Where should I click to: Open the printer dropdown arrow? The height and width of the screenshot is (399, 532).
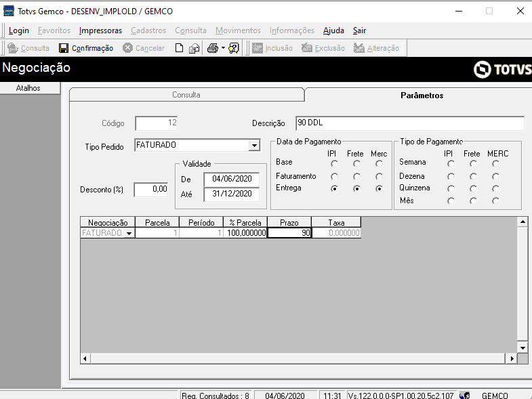[223, 48]
